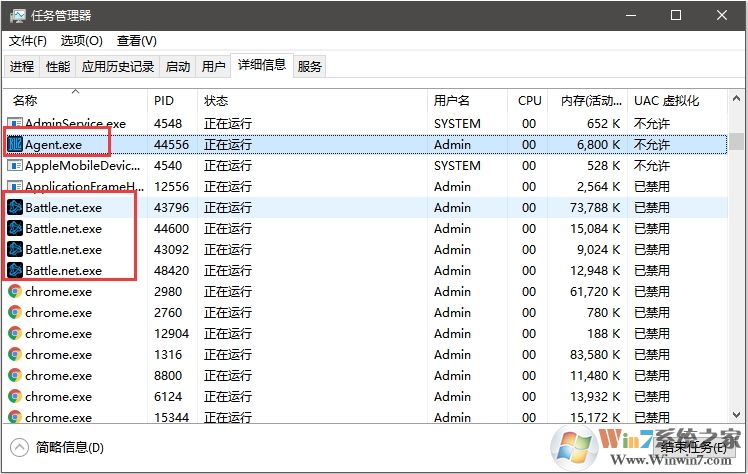Click the chrome.exe icon for PID 8800
748x474 pixels.
click(x=15, y=376)
